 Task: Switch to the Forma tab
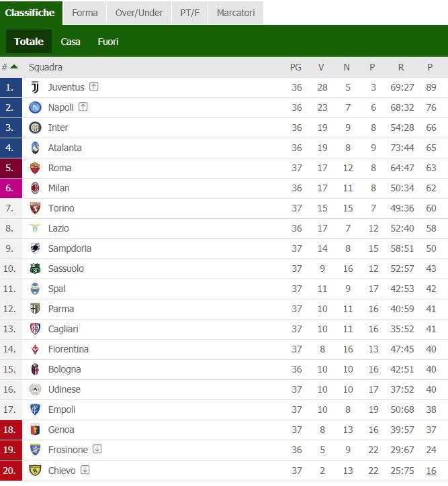click(85, 13)
